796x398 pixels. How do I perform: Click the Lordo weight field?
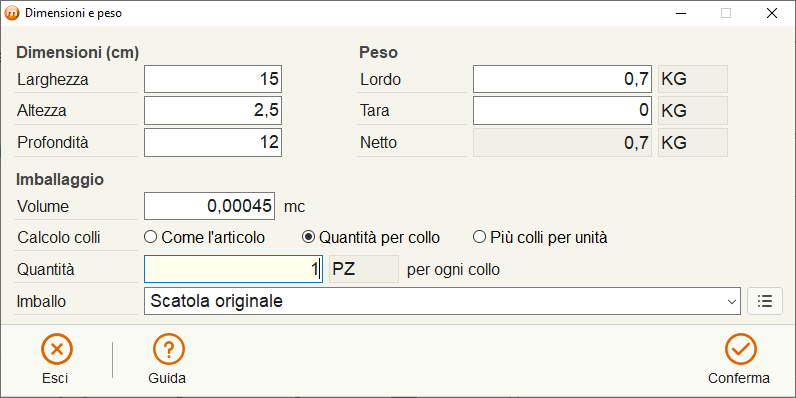(x=562, y=79)
